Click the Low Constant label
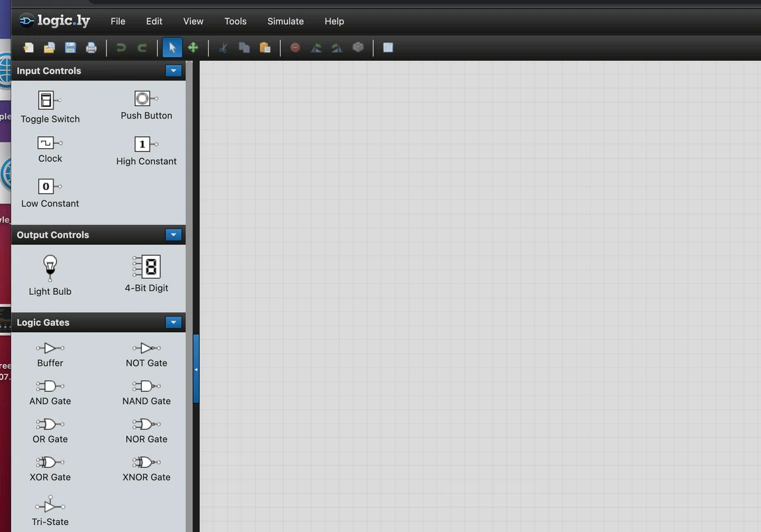761x532 pixels. click(x=50, y=204)
